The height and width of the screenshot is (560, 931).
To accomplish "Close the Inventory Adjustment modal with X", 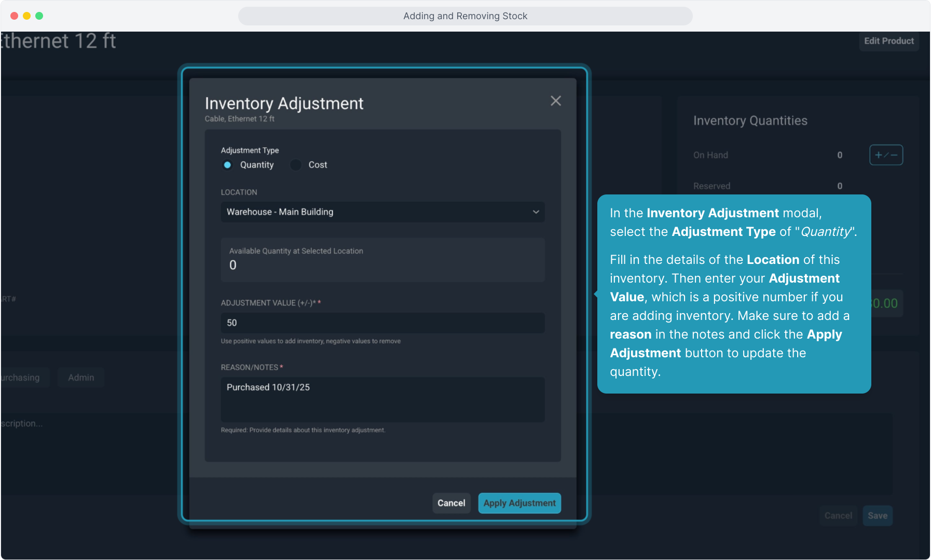I will click(555, 101).
